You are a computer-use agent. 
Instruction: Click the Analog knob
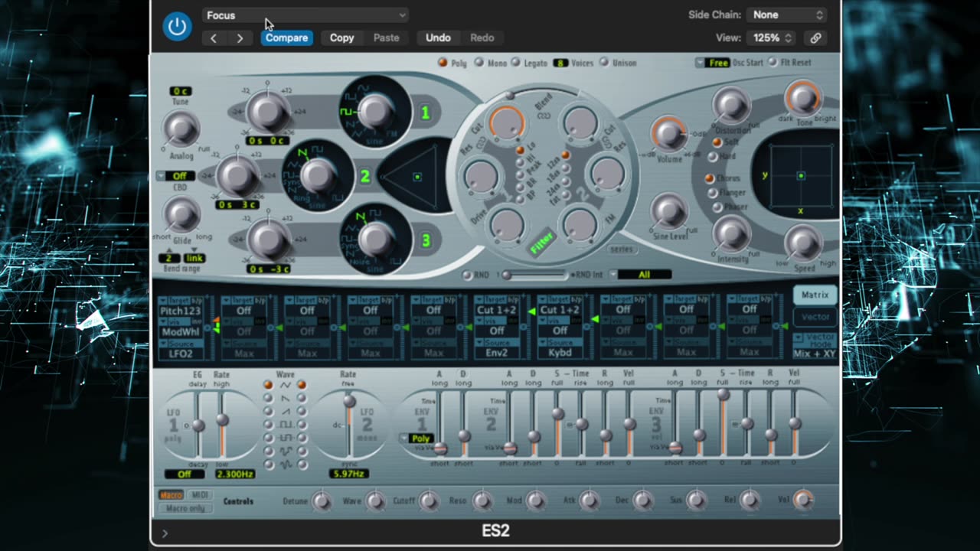click(x=181, y=128)
